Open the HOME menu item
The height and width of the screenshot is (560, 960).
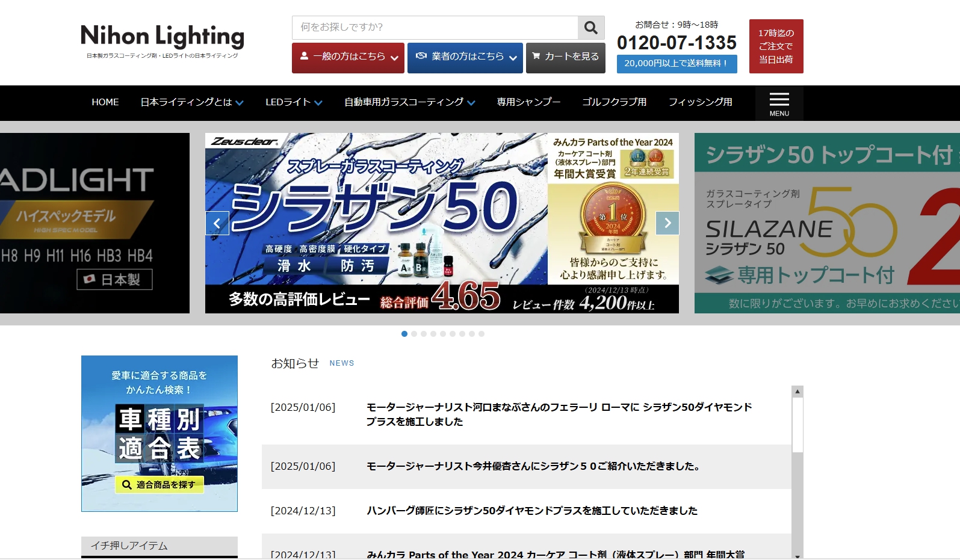pyautogui.click(x=105, y=102)
